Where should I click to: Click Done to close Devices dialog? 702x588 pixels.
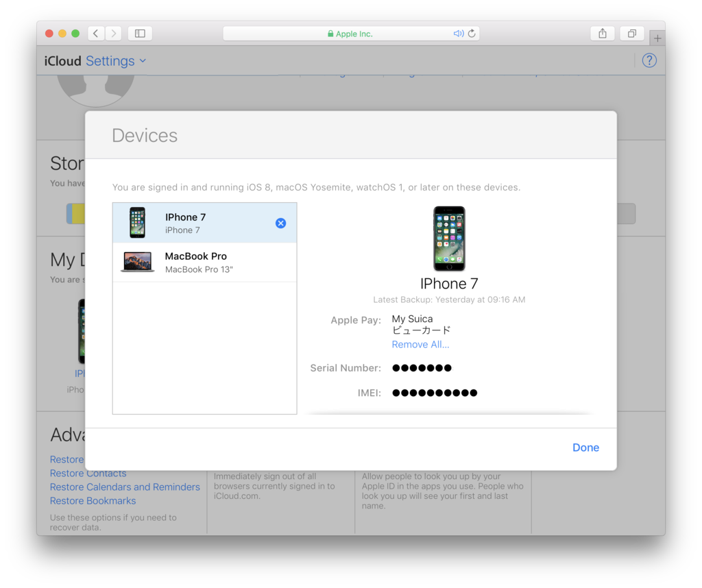point(585,448)
